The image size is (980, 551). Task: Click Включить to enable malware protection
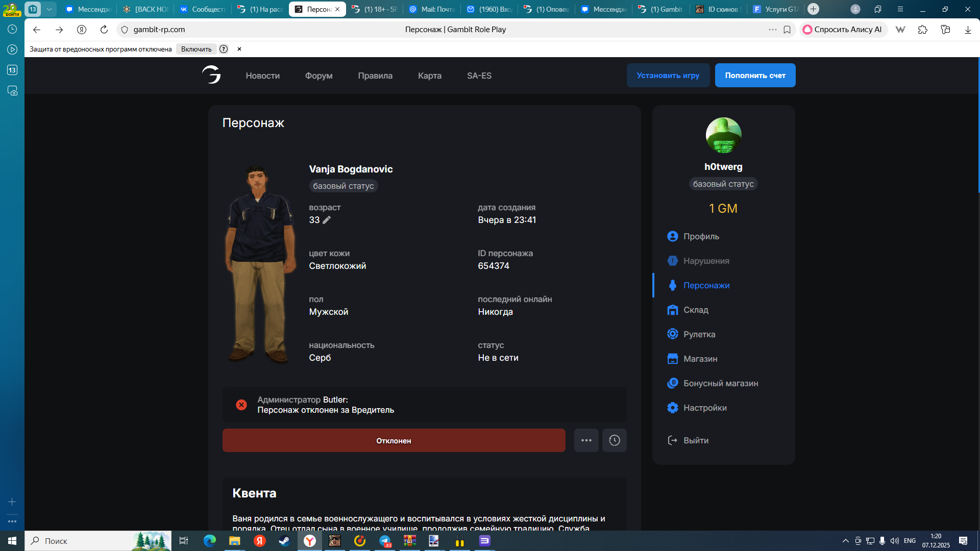click(196, 49)
